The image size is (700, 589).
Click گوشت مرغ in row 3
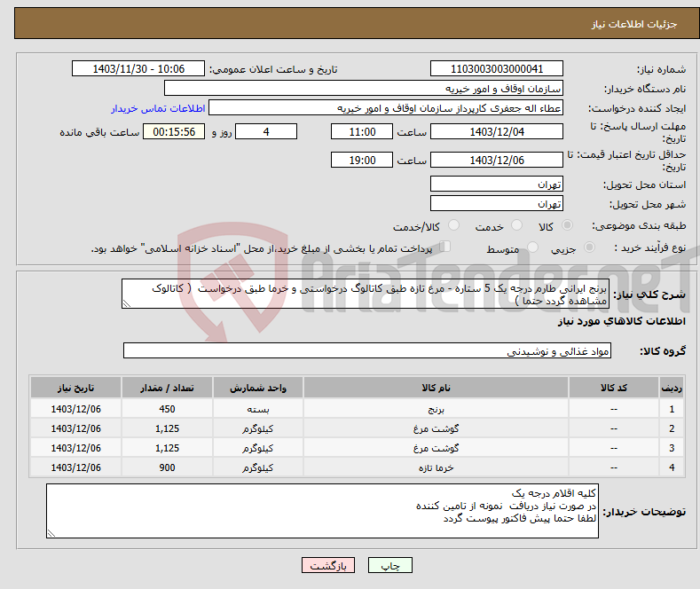point(436,449)
